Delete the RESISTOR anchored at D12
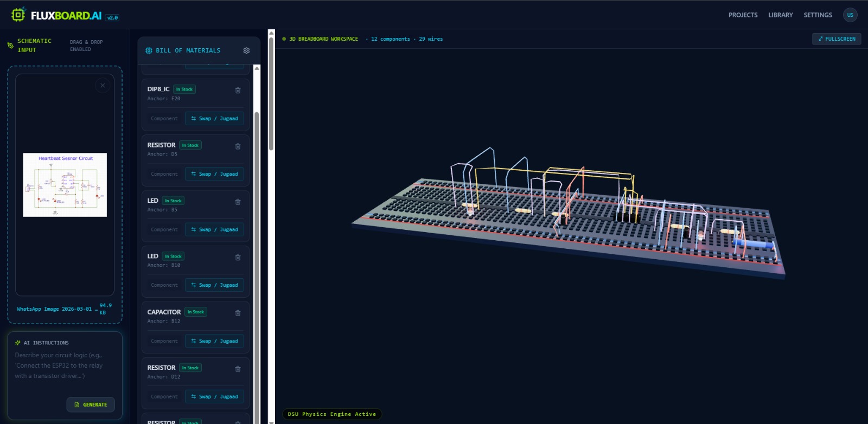This screenshot has width=868, height=424. (x=238, y=369)
